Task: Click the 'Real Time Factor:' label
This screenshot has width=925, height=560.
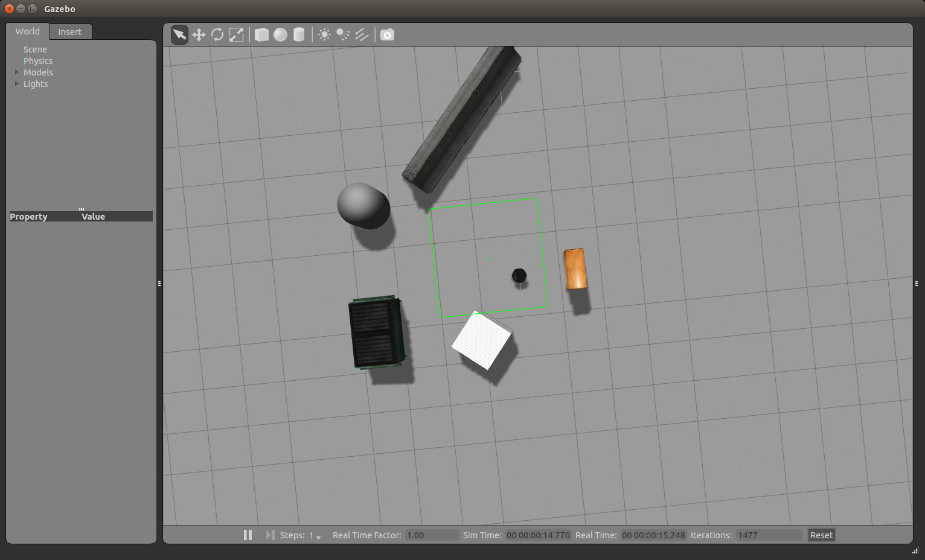Action: 367,535
